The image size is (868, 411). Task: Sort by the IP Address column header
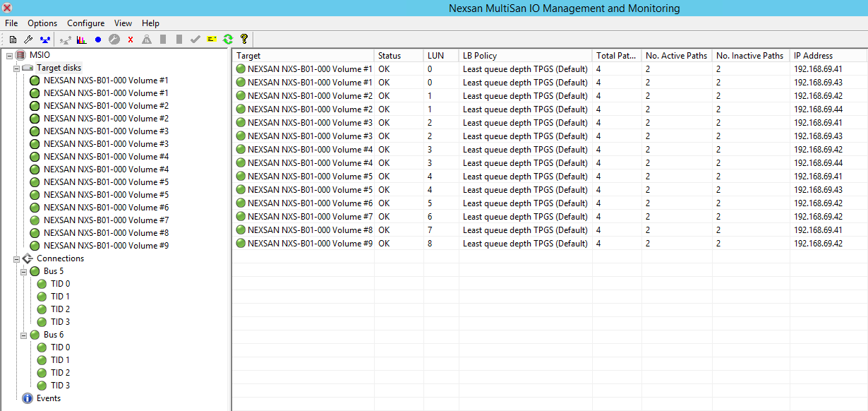[828, 56]
